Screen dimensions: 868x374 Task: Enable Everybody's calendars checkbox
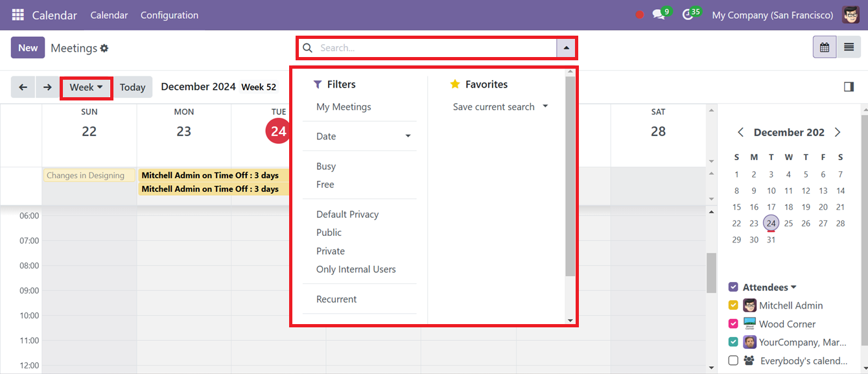click(733, 360)
